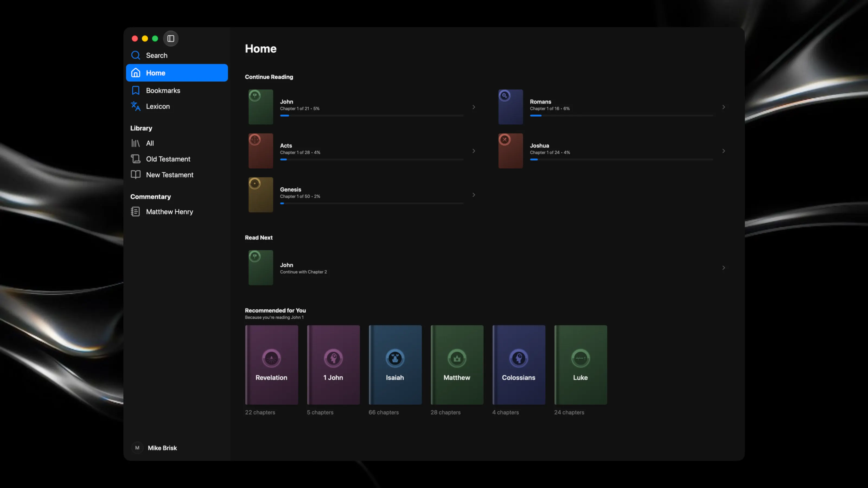Click the Genesis gold cover thumbnail
The image size is (868, 488).
point(261,195)
